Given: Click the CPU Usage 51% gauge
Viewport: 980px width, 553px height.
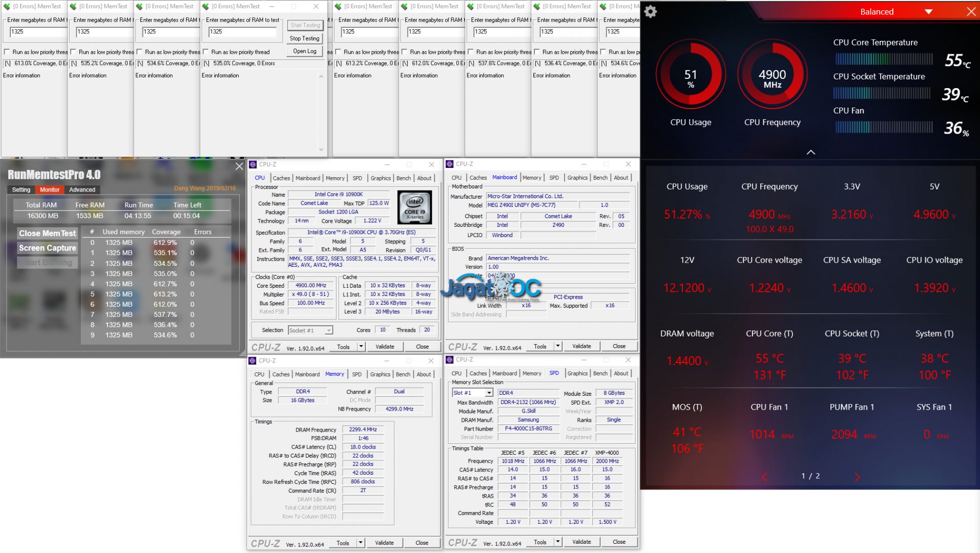Looking at the screenshot, I should tap(691, 75).
